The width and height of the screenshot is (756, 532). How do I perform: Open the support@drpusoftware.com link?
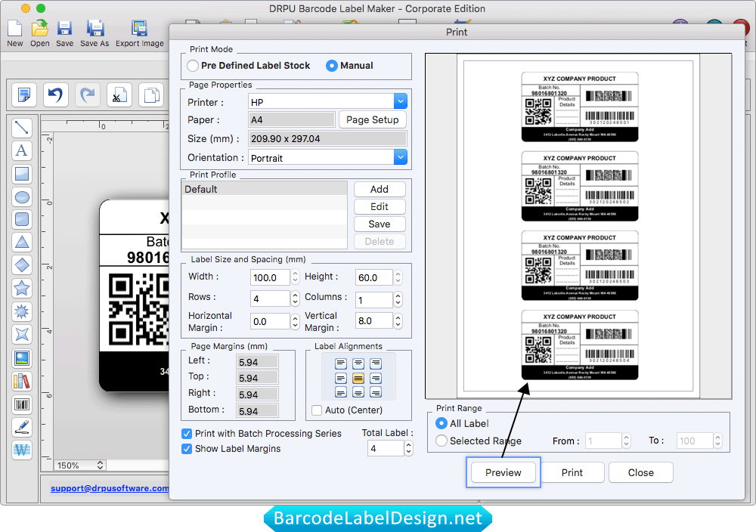110,488
